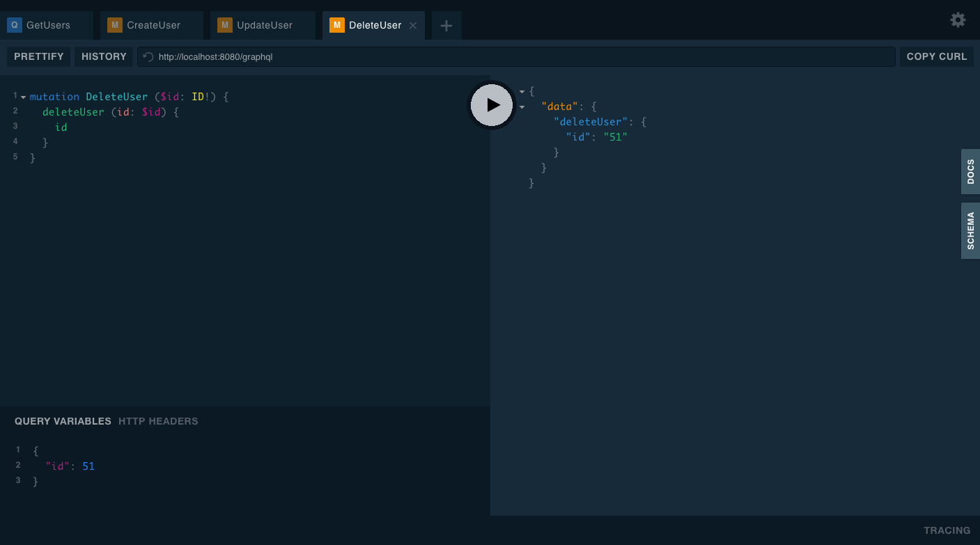Click the PRETTIFY button

pyautogui.click(x=38, y=56)
